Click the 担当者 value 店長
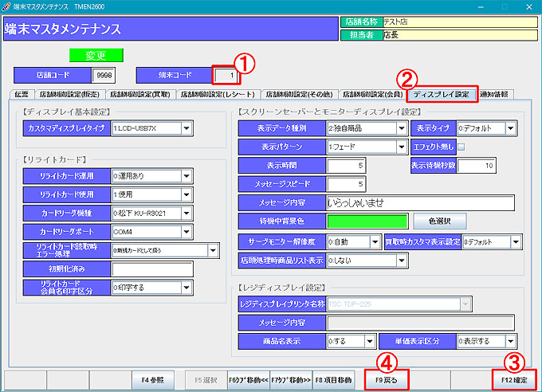Screen dimensions: 542x392 pos(460,35)
